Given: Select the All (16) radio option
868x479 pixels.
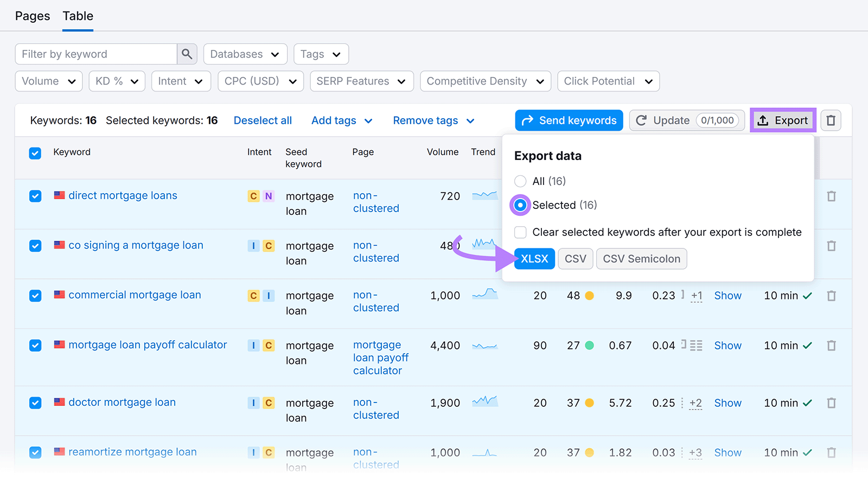Looking at the screenshot, I should click(520, 181).
